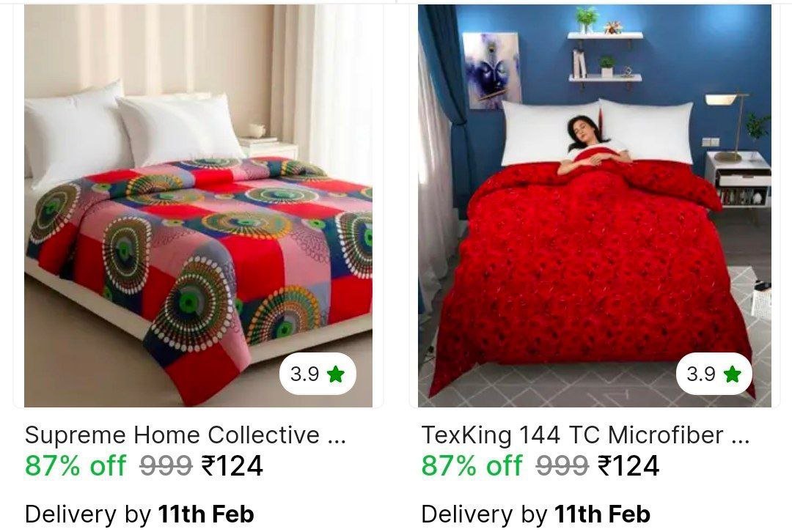Select the ₹124 price of TexKing comforter

(x=628, y=465)
